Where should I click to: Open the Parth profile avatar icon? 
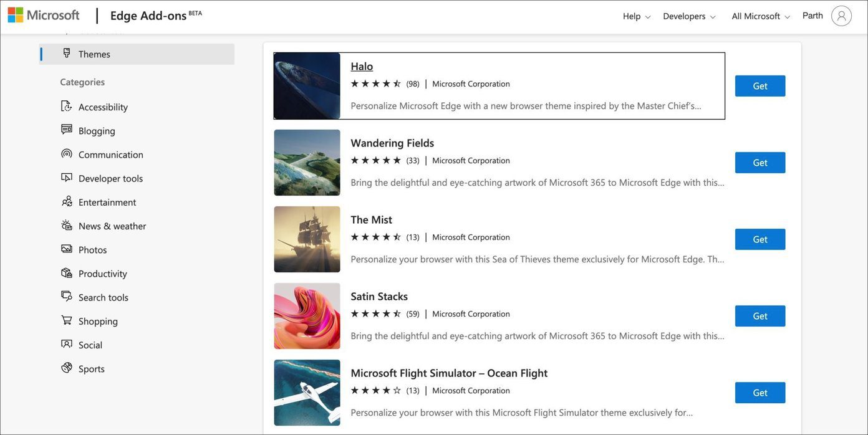coord(841,16)
